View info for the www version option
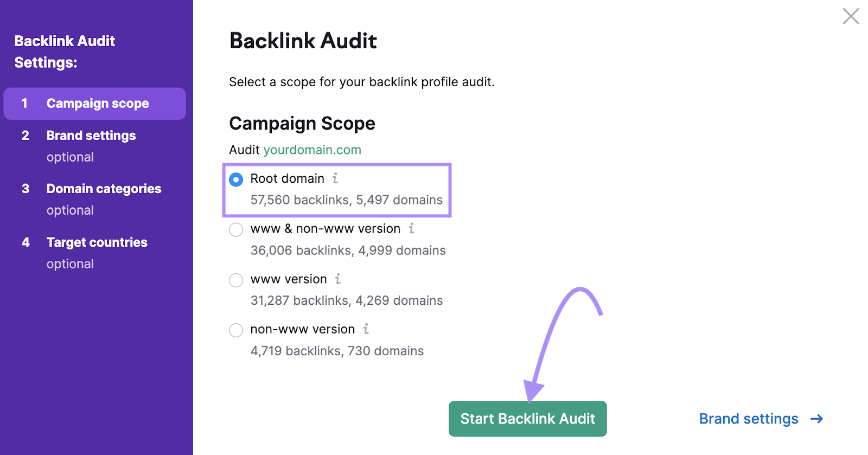The height and width of the screenshot is (455, 868). point(339,279)
